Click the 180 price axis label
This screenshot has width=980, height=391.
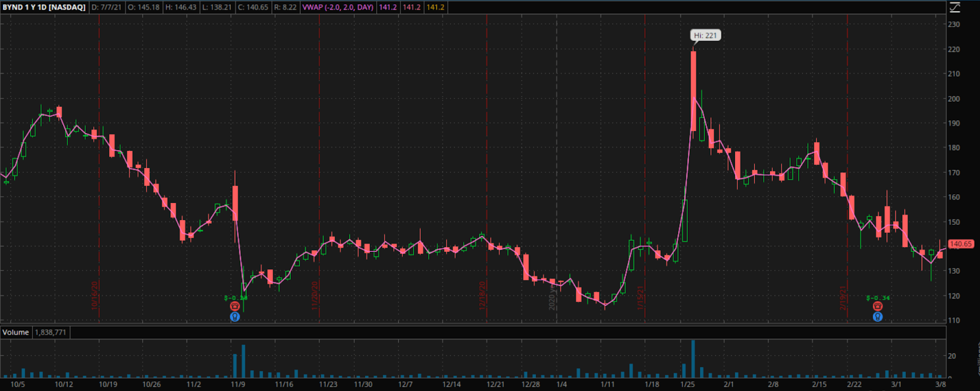tap(954, 148)
